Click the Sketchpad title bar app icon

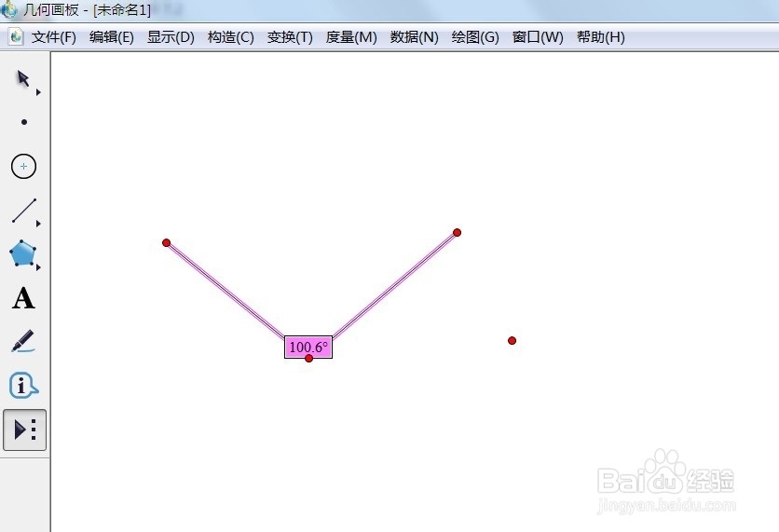[x=8, y=9]
